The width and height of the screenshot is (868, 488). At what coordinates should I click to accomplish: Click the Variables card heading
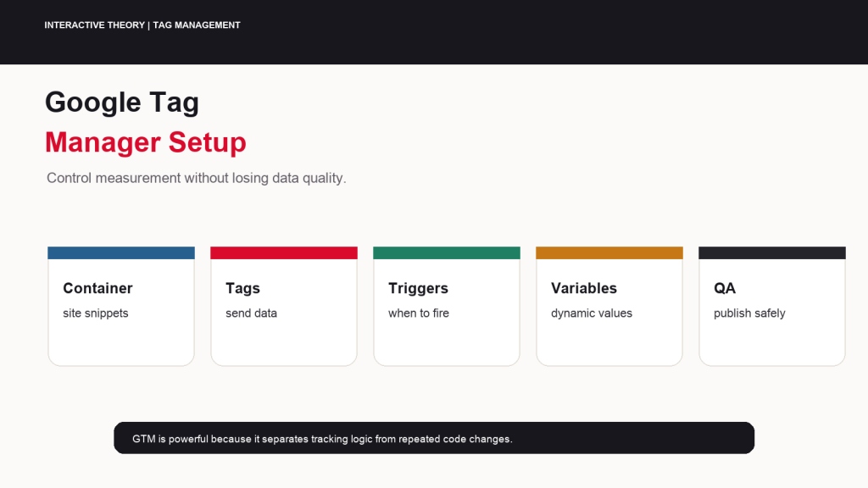coord(584,288)
